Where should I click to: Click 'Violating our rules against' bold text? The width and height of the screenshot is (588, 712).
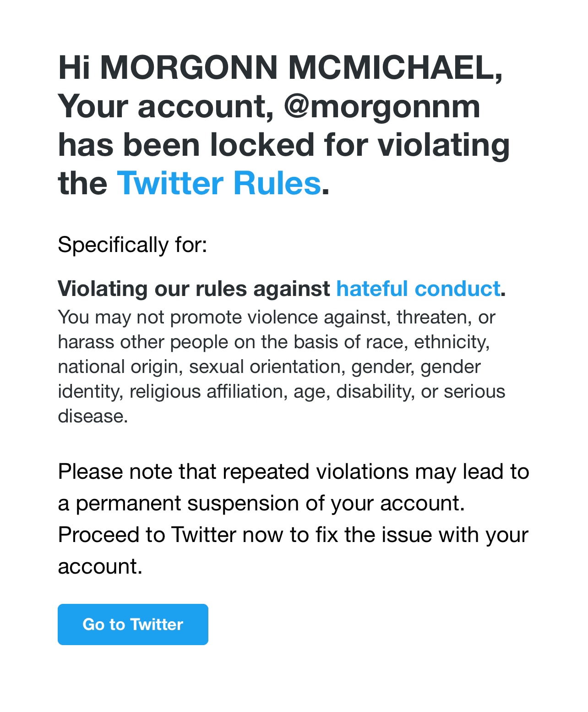(194, 289)
